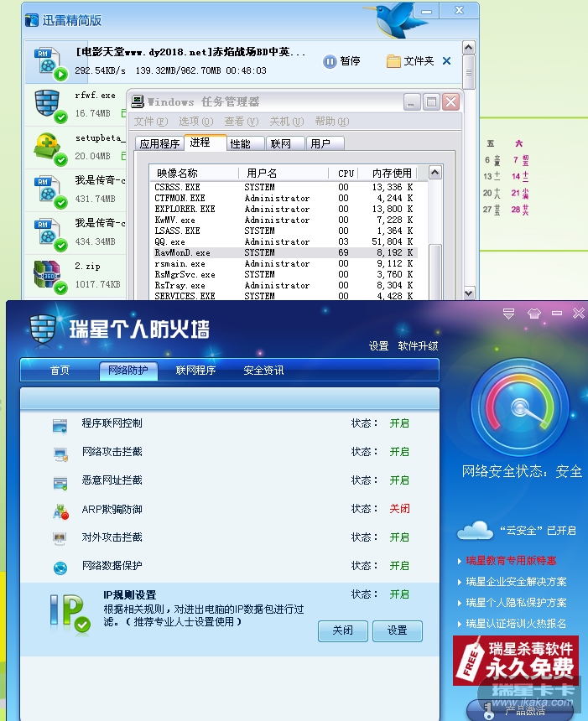The width and height of the screenshot is (588, 721).
Task: Click the firewall skin shirt icon
Action: (533, 314)
